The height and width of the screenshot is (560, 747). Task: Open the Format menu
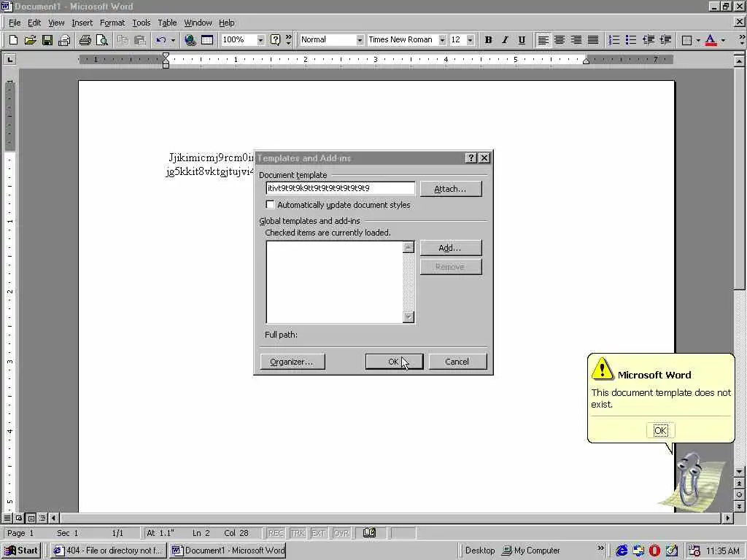112,23
